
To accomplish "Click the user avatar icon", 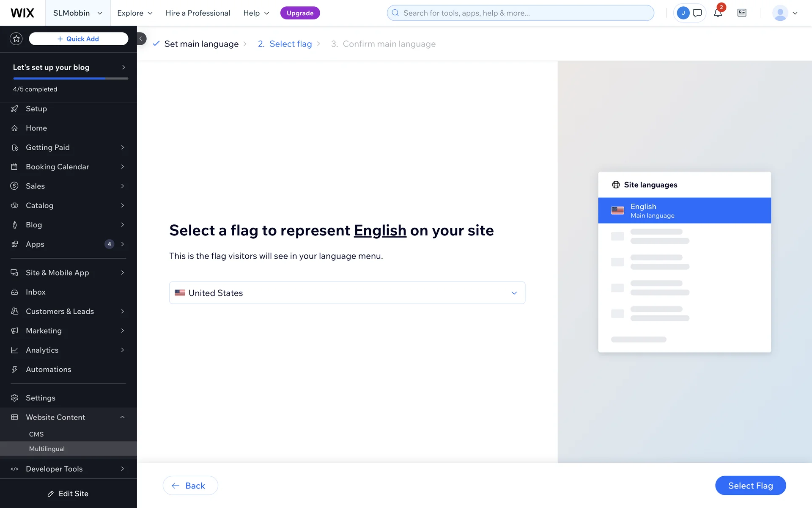I will click(x=780, y=13).
